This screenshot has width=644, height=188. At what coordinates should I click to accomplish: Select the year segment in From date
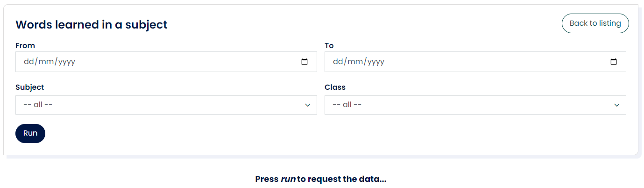click(66, 62)
